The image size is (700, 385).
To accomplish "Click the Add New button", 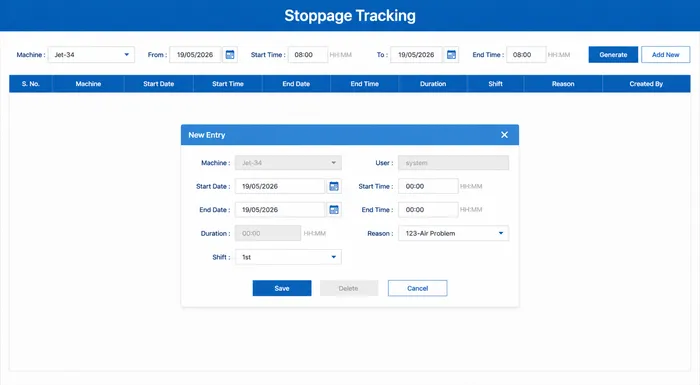I will 666,54.
